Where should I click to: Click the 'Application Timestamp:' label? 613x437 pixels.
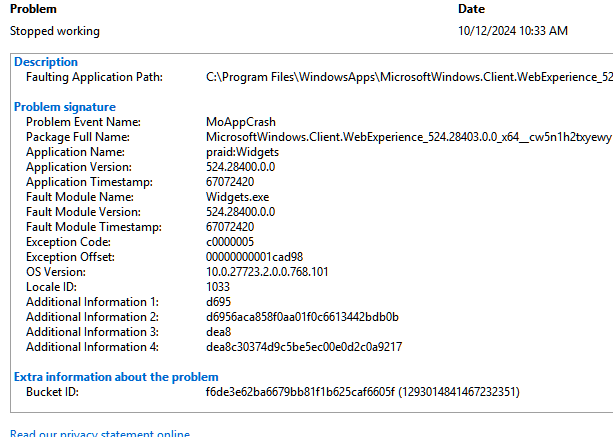89,182
